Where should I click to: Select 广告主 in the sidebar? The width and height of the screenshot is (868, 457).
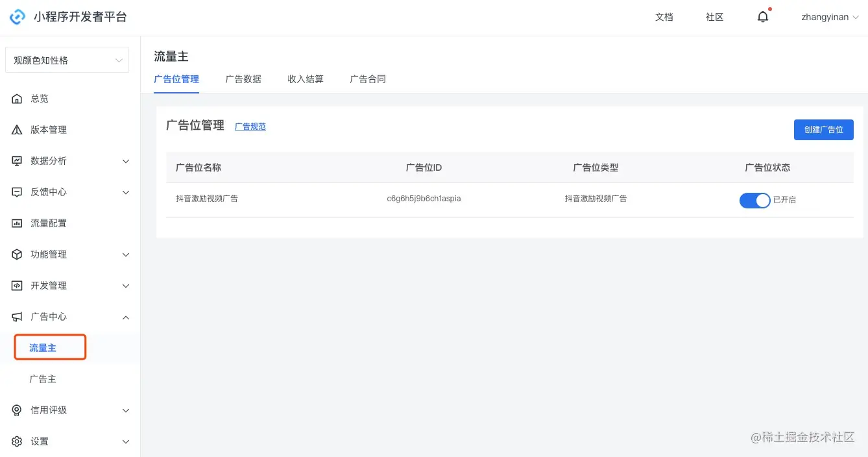(43, 379)
